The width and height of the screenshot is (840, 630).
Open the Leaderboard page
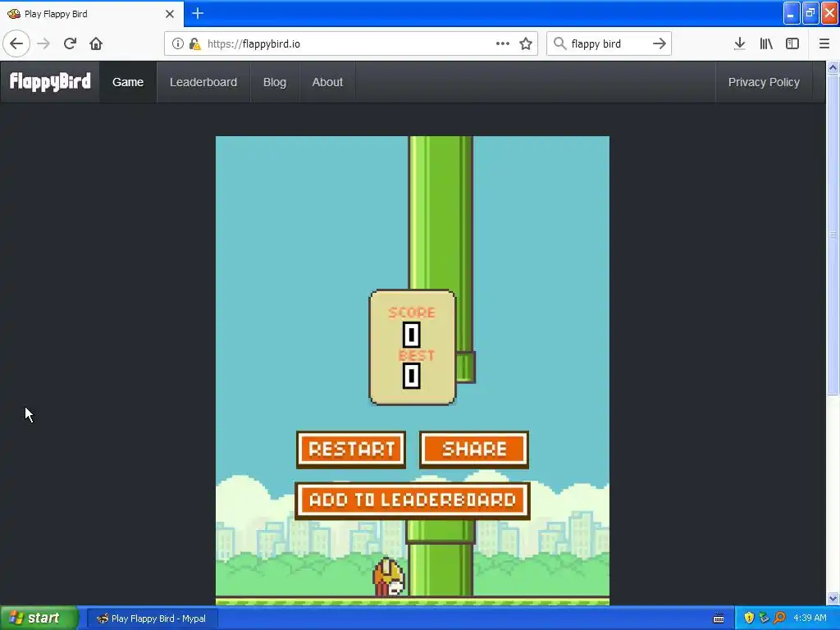pos(203,82)
